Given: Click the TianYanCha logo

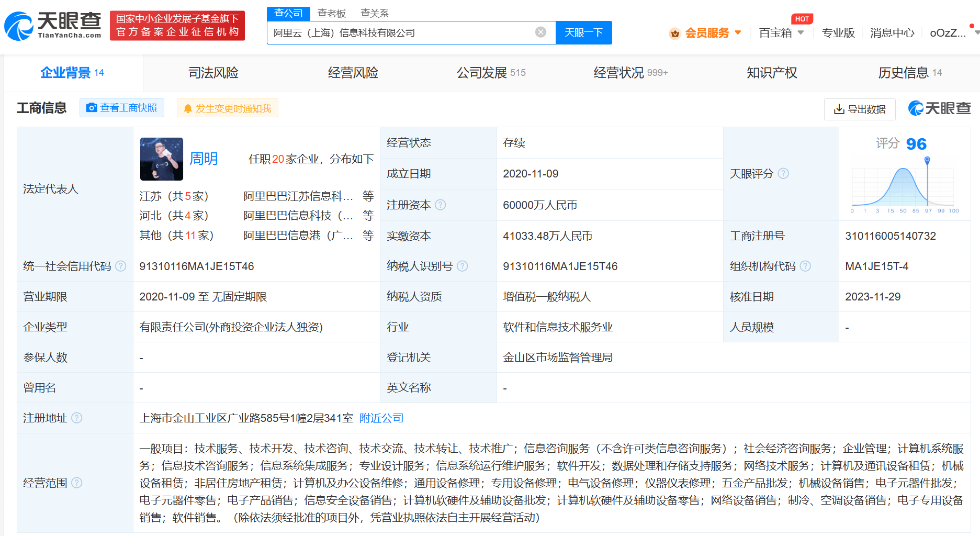Looking at the screenshot, I should click(x=53, y=25).
